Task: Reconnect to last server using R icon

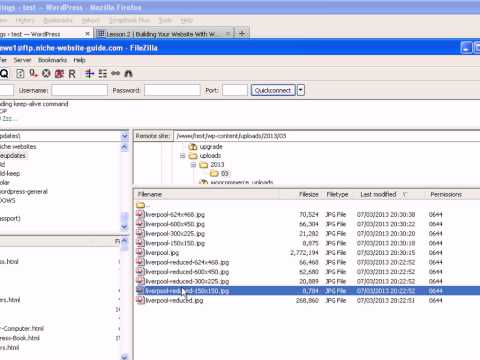Action: [x=72, y=74]
